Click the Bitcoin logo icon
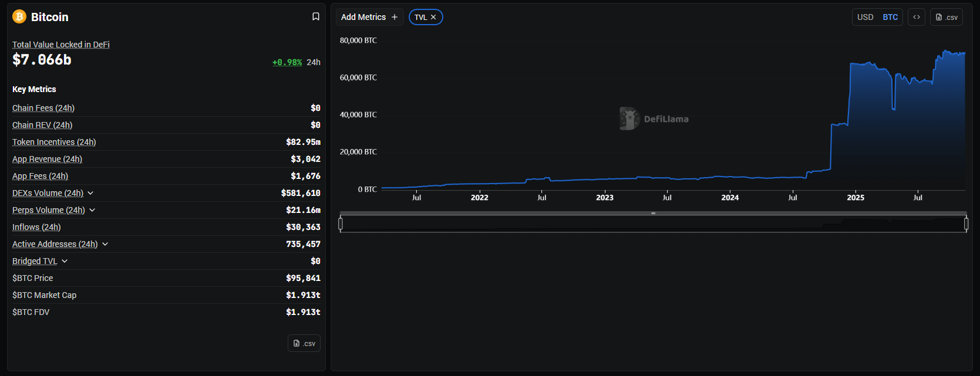 pos(19,16)
